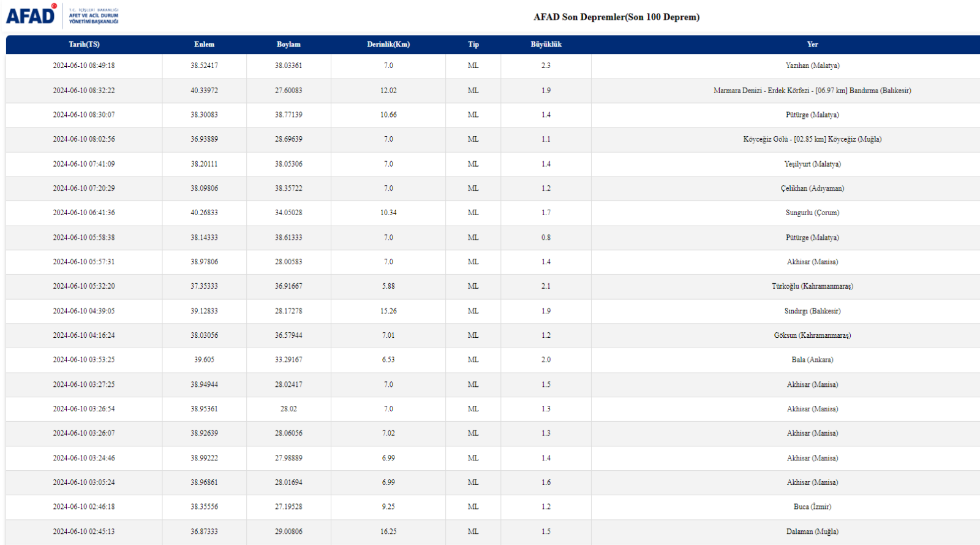
Task: Click Köyceğiz Gölü location cell
Action: [x=812, y=139]
